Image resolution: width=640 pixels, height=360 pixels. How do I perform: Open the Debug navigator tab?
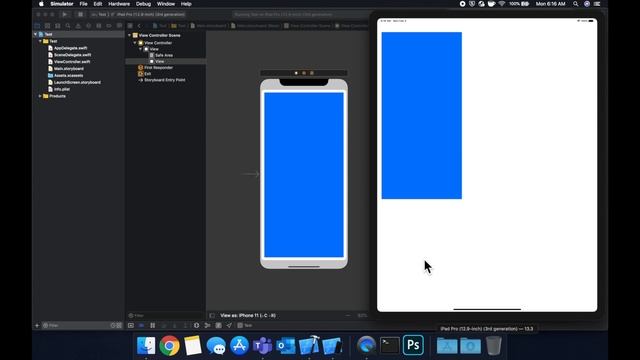coord(98,26)
